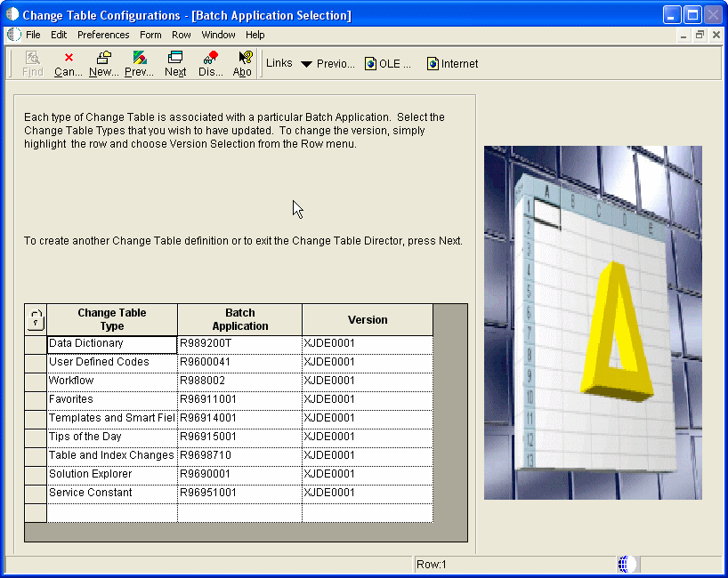This screenshot has height=578, width=728.
Task: Go back with the Previous toolbar icon
Action: [140, 63]
